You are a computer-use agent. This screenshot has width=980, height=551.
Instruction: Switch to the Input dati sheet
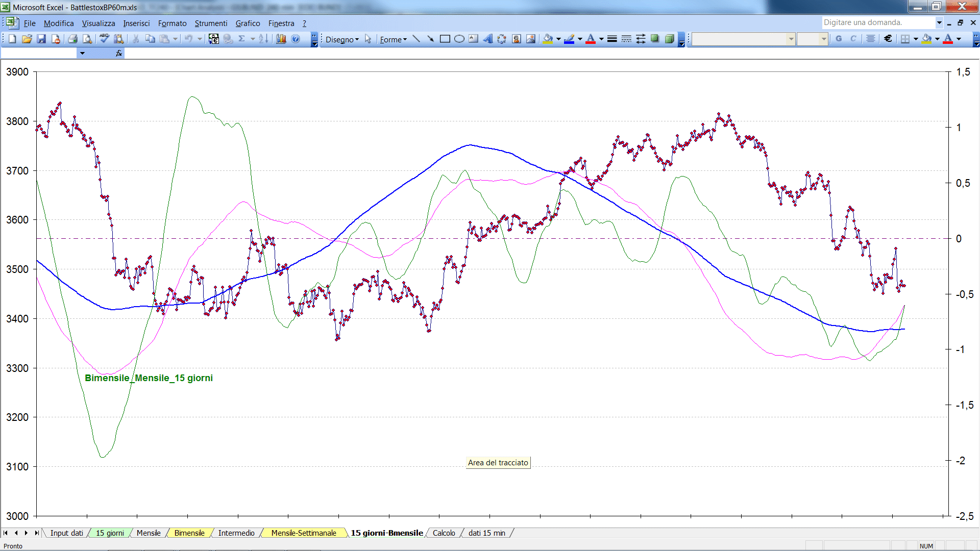(66, 533)
